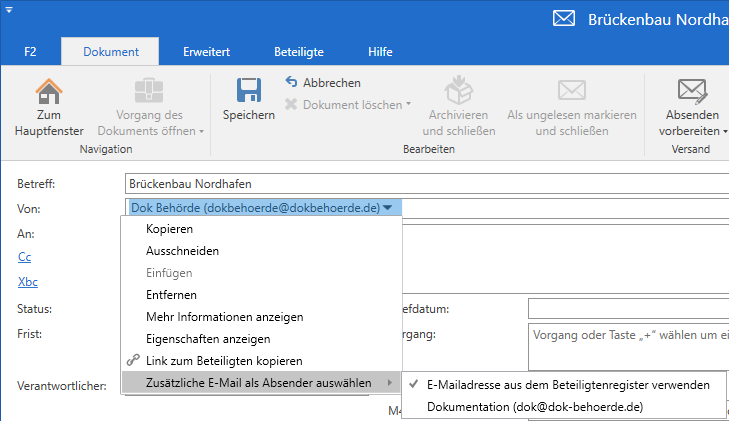This screenshot has height=421, width=729.
Task: Click Abbrechen undo arrow icon
Action: (x=292, y=82)
